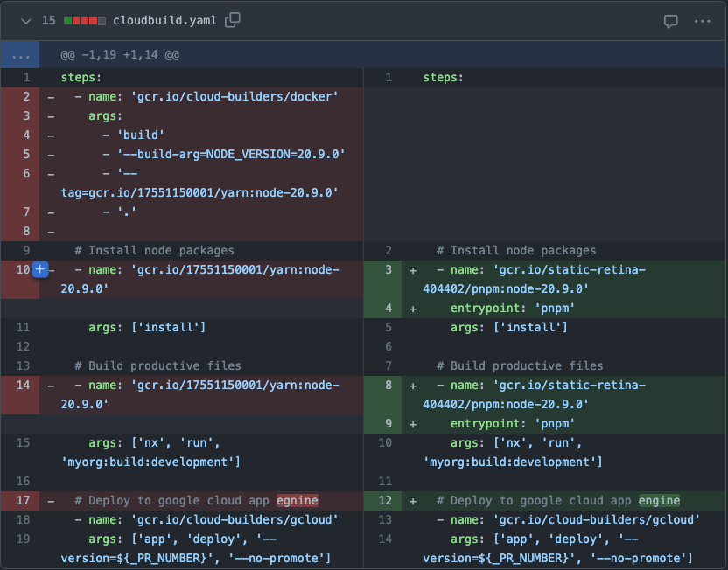This screenshot has width=728, height=570.
Task: Add comment on left line 10
Action: (x=40, y=269)
